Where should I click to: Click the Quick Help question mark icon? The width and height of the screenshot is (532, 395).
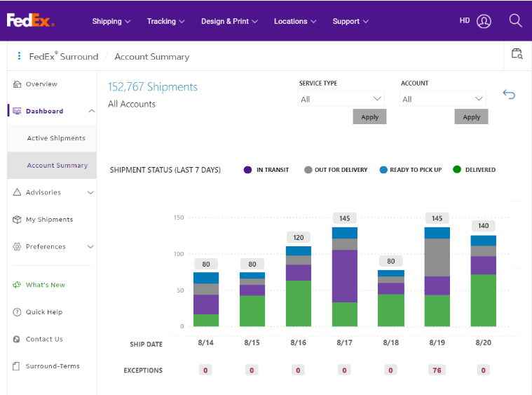[x=17, y=312]
